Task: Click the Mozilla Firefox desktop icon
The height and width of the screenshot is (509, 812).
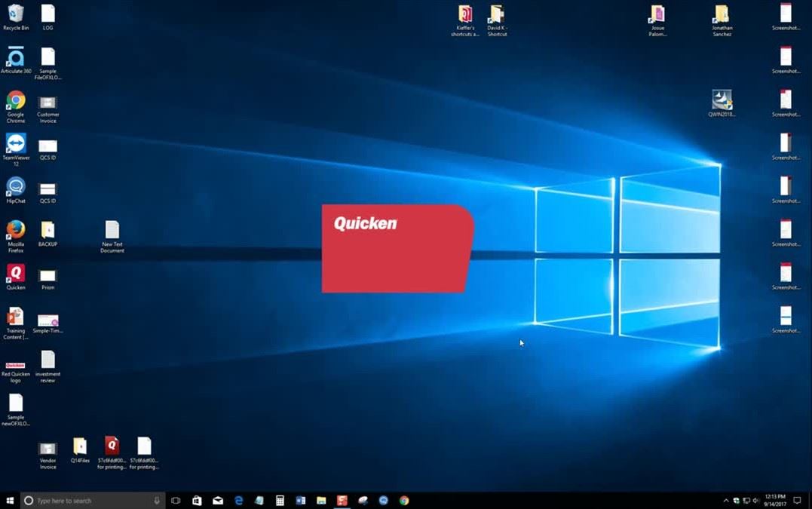Action: (x=16, y=230)
